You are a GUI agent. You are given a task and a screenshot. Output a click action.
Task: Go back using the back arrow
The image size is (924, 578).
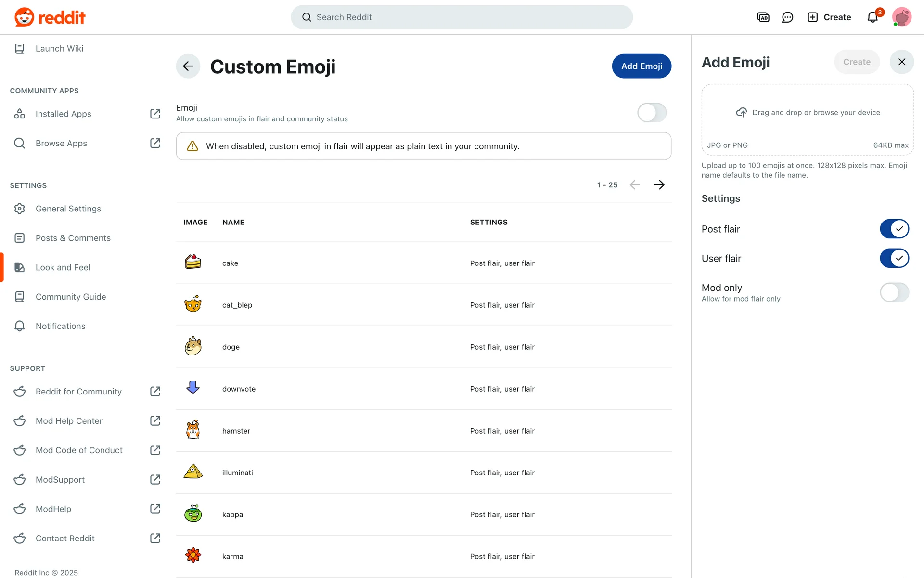[188, 66]
